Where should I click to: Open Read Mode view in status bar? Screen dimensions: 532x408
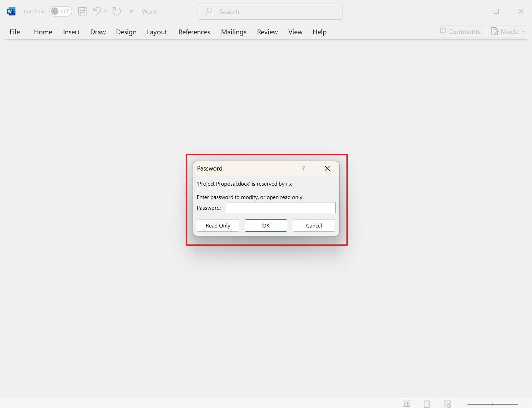pos(406,404)
